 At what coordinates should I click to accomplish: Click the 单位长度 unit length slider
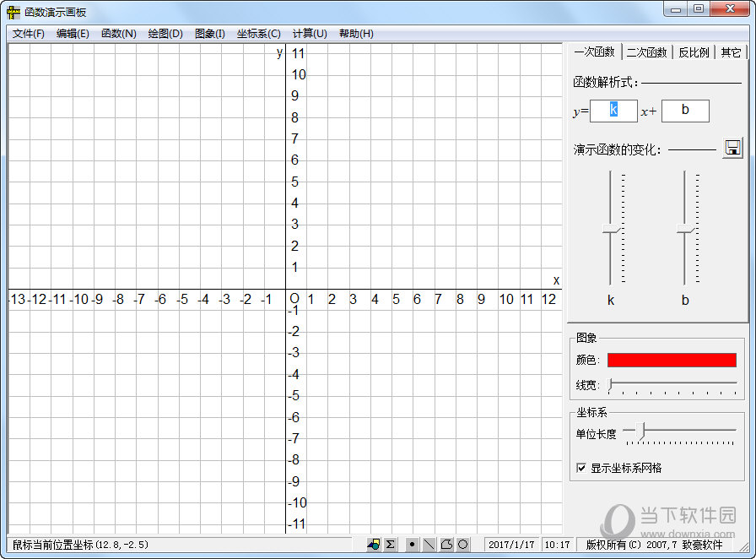[679, 433]
